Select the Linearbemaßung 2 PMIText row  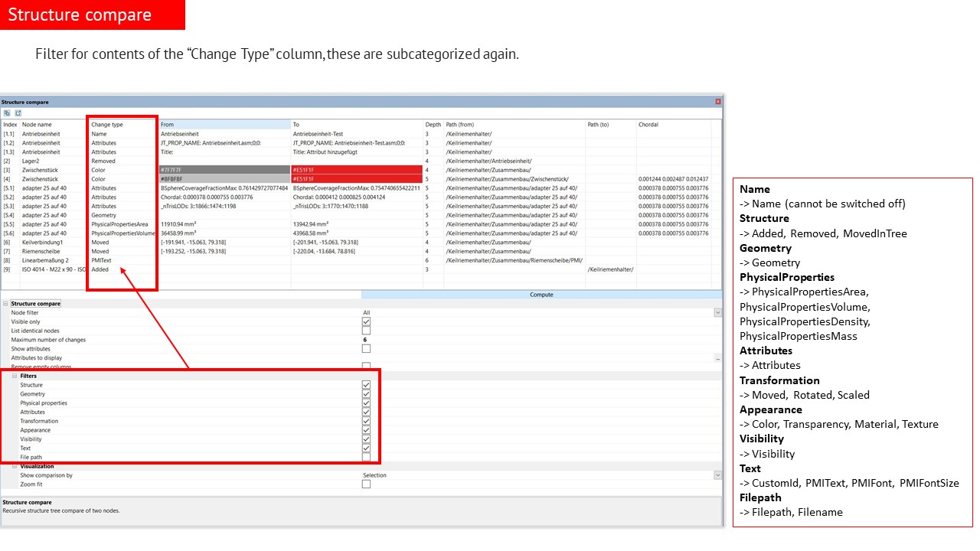361,260
